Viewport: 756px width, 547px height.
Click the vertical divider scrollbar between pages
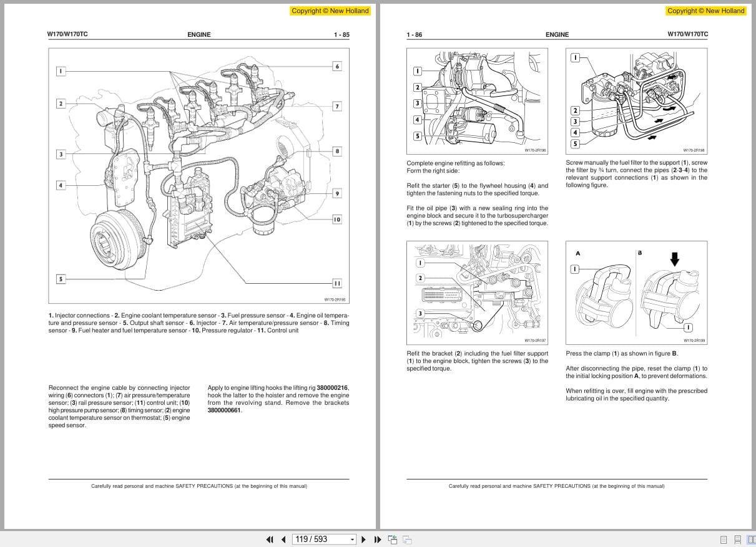379,268
